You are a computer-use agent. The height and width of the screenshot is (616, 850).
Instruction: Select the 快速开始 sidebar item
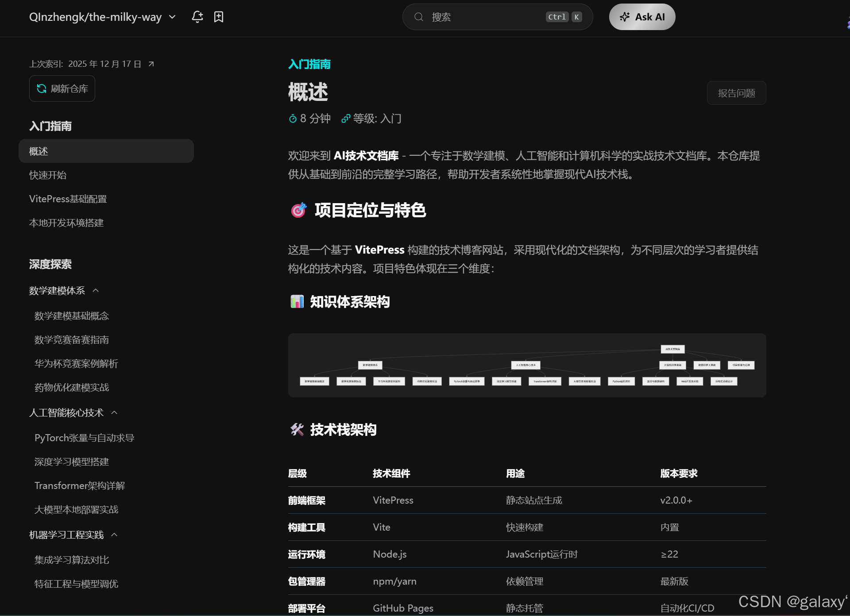click(x=48, y=175)
